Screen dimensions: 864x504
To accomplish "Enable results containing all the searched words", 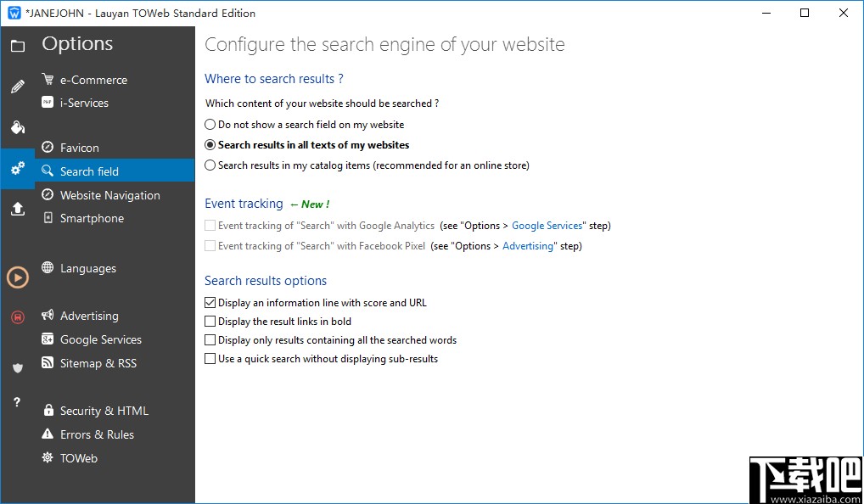I will (210, 340).
